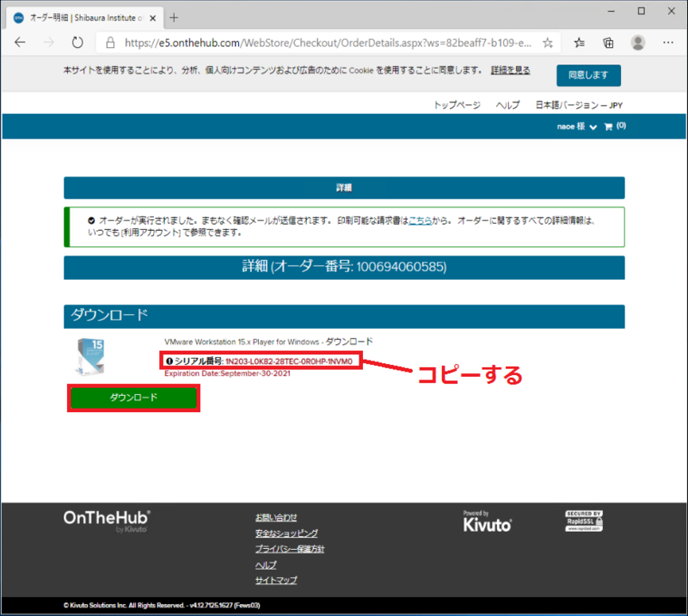
Task: Open the お問い合わせ footer link
Action: [276, 518]
